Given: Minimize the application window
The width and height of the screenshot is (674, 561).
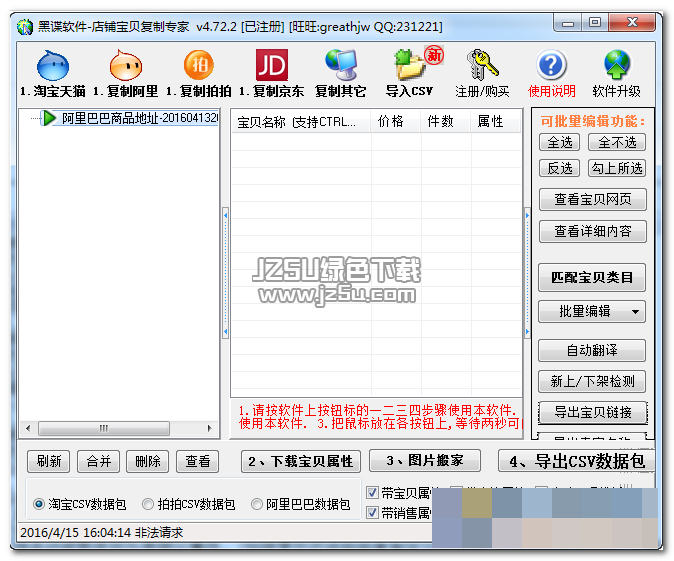Looking at the screenshot, I should 568,23.
